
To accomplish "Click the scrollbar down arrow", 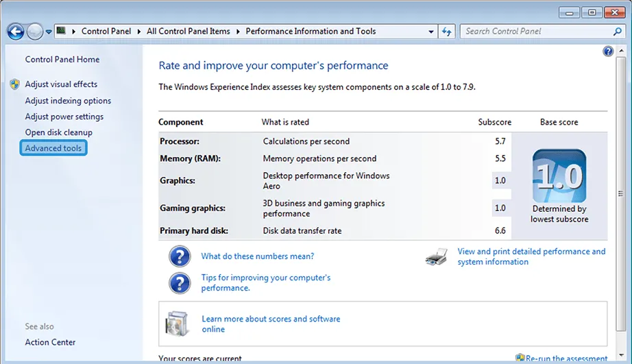I will 621,355.
